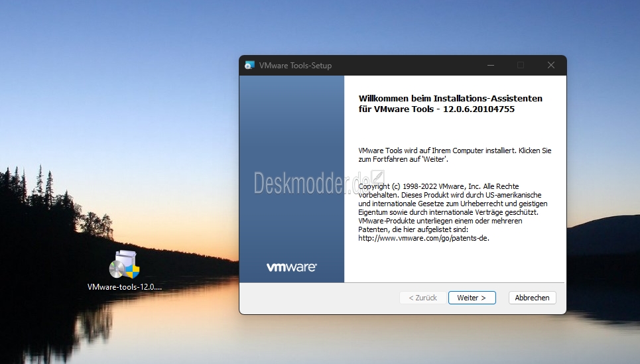The width and height of the screenshot is (640, 364).
Task: Click the vmware logo in the setup banner
Action: pyautogui.click(x=291, y=267)
